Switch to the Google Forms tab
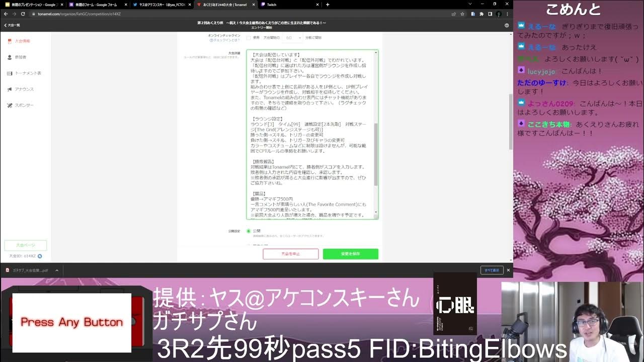 point(96,5)
